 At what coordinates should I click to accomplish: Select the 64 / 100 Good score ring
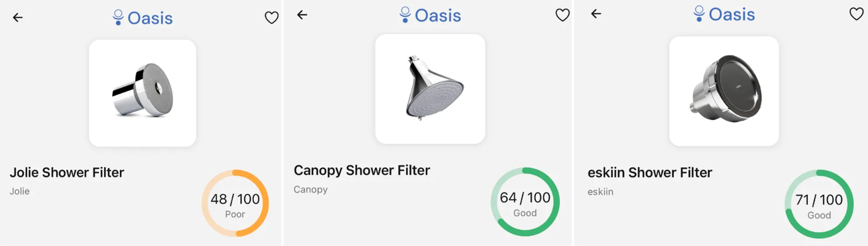coord(525,202)
